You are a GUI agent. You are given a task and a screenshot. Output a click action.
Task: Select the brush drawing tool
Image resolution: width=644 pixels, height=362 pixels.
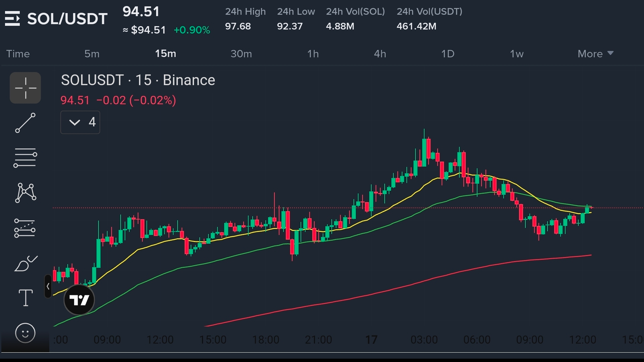(26, 263)
